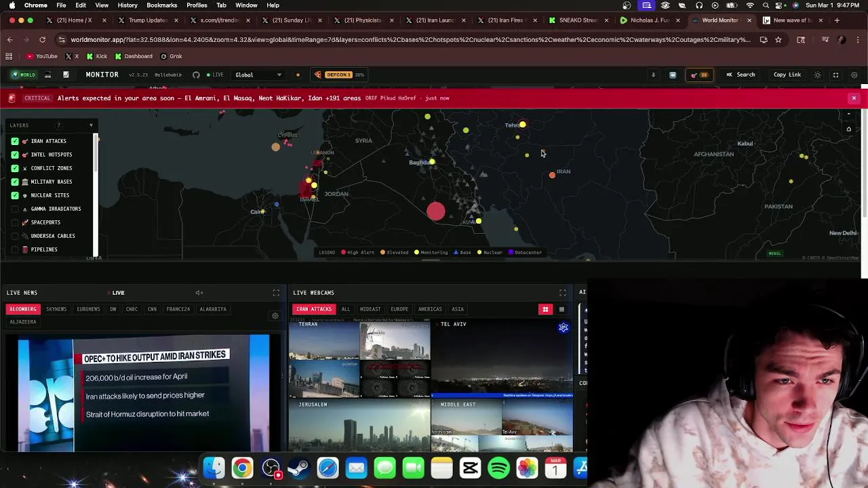Open Finder from the Dock

214,468
